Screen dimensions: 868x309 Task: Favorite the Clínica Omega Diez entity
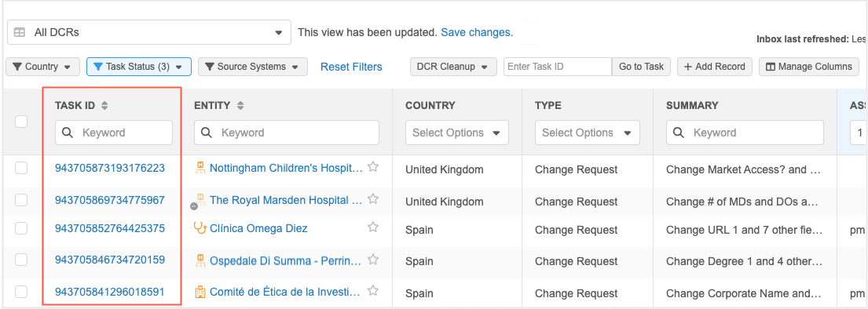[x=373, y=227]
